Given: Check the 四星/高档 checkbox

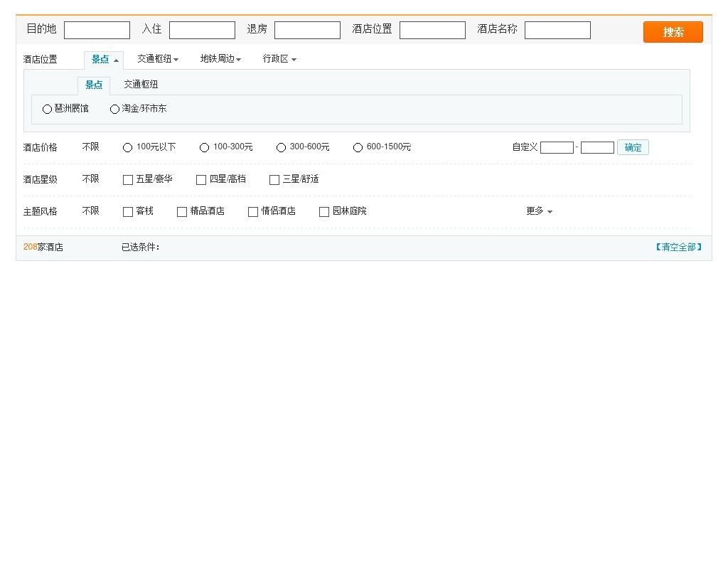Looking at the screenshot, I should click(201, 180).
